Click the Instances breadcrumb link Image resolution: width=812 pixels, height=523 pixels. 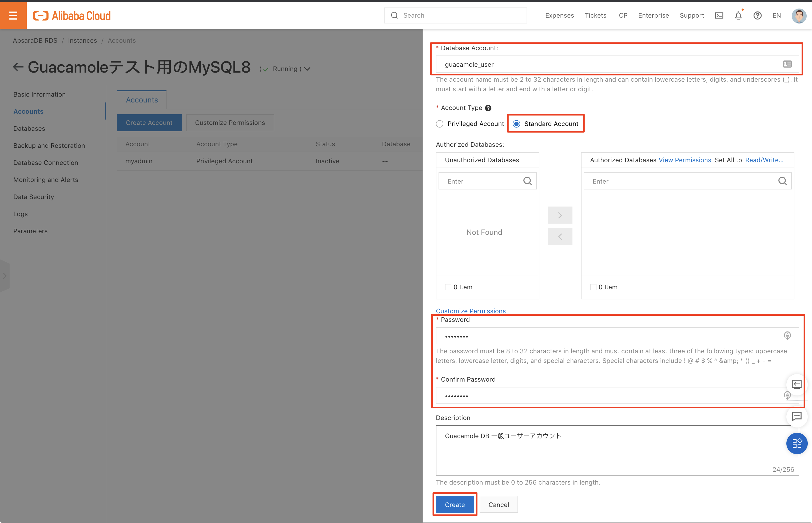tap(82, 40)
